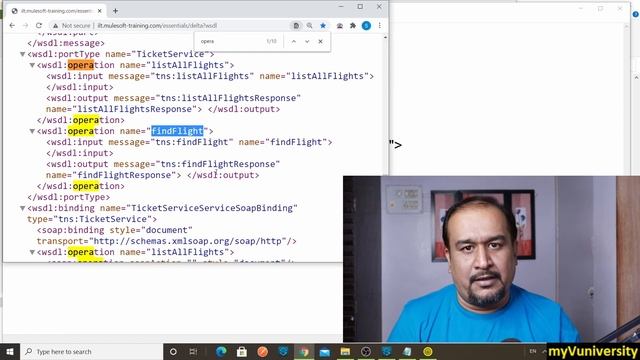
Task: Click the Not secure warning icon
Action: pyautogui.click(x=56, y=25)
